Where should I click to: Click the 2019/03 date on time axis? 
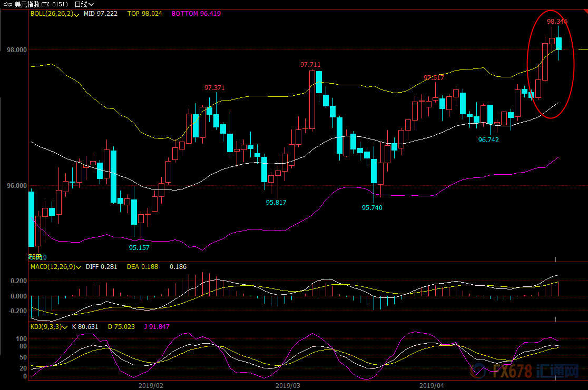pyautogui.click(x=288, y=385)
